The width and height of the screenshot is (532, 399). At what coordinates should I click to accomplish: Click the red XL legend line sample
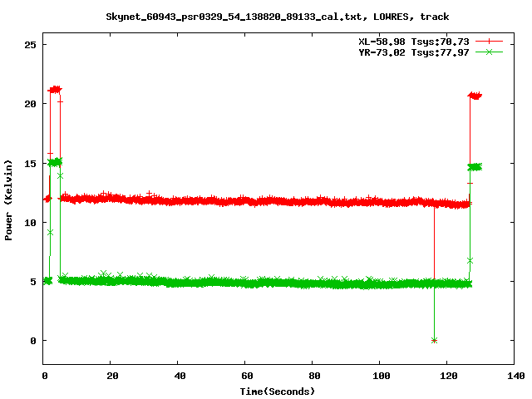click(x=489, y=42)
